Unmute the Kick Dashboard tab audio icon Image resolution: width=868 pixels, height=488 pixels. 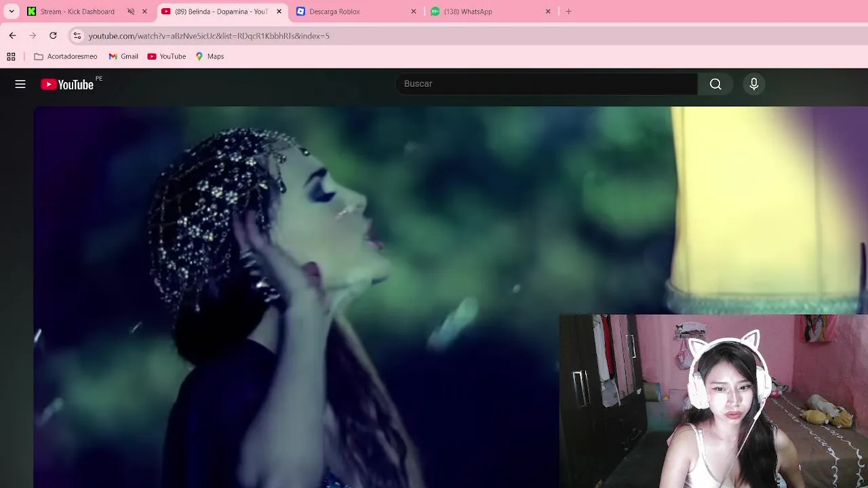point(131,12)
